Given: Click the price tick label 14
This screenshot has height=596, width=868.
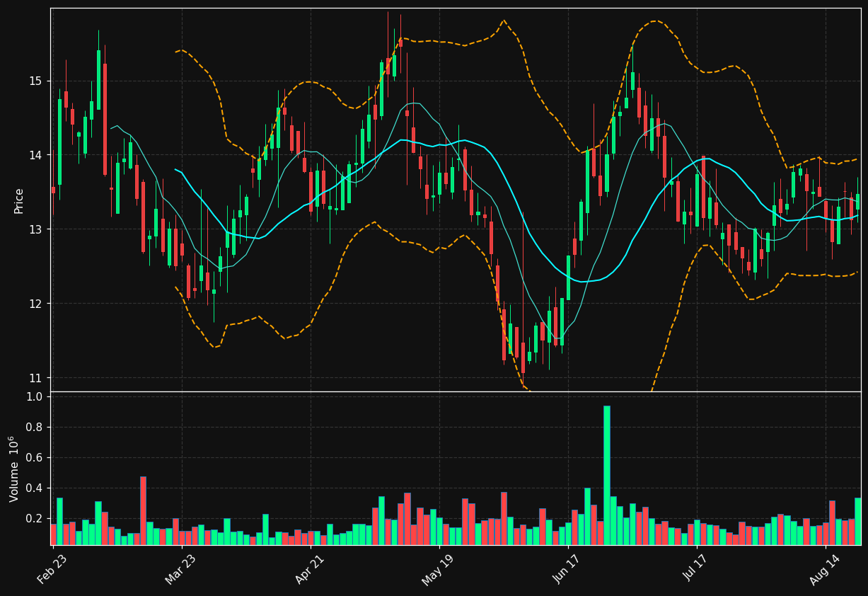Looking at the screenshot, I should click(35, 155).
